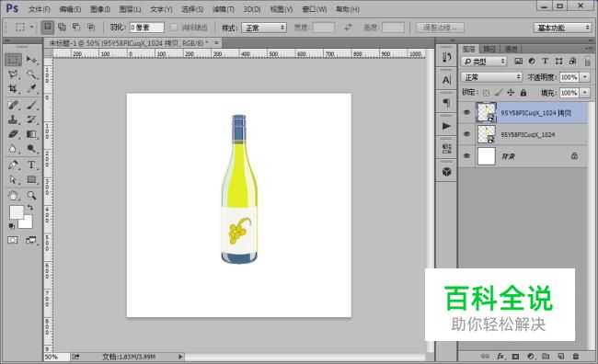Click the foreground color swatch
The image size is (598, 364).
pyautogui.click(x=17, y=212)
